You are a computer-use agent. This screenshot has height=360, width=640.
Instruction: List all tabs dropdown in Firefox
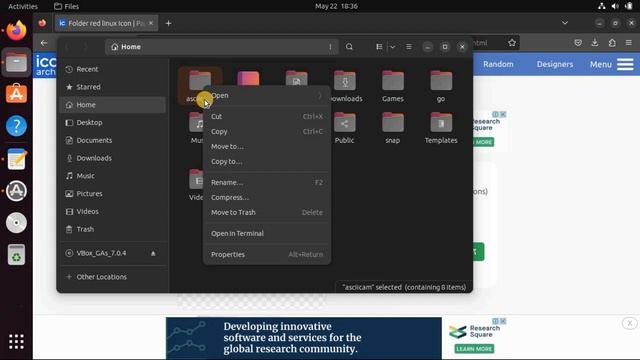tap(565, 23)
